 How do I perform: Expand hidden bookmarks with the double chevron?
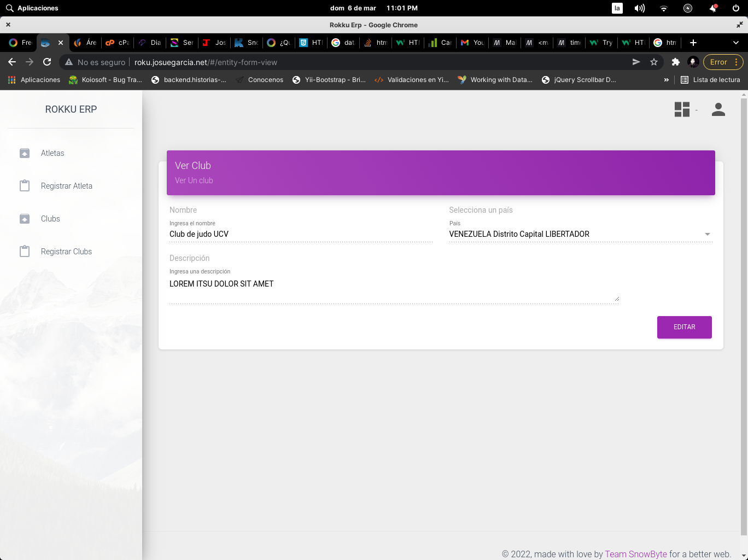pos(666,80)
